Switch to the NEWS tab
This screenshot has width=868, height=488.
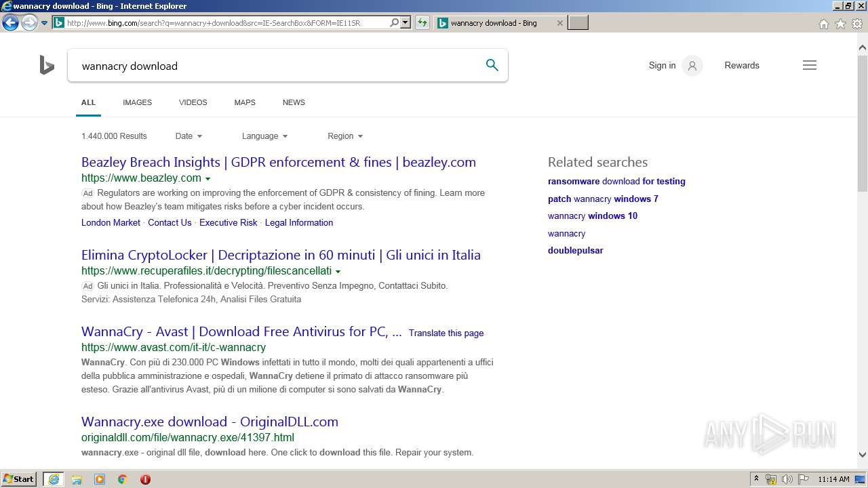click(294, 102)
